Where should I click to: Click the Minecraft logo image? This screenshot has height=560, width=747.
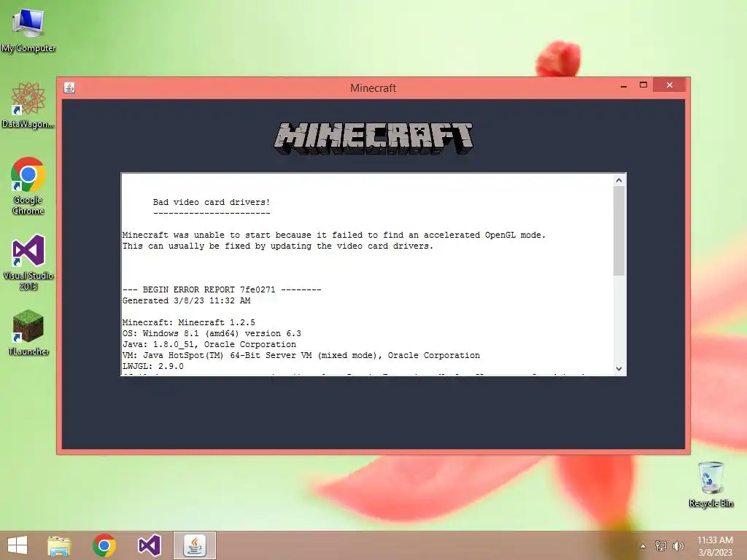(x=373, y=138)
